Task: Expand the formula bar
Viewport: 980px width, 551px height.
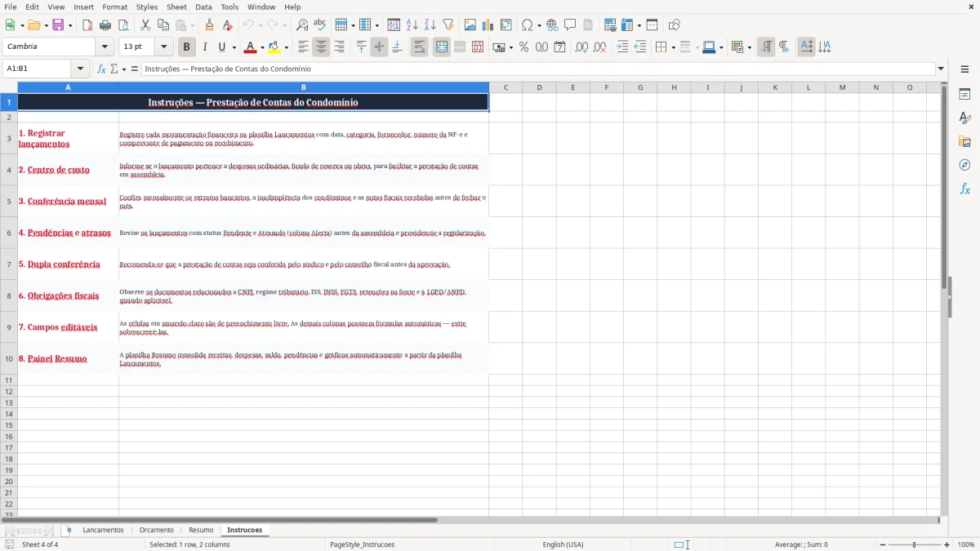Action: click(x=941, y=69)
